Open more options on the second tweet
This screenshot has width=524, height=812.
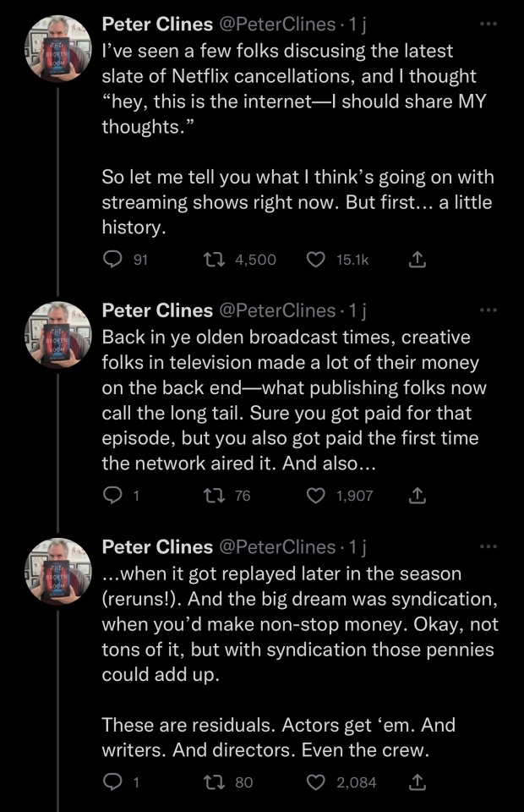(488, 310)
